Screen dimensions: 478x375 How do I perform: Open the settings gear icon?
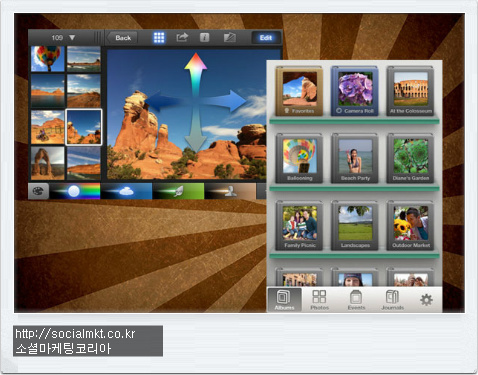426,300
